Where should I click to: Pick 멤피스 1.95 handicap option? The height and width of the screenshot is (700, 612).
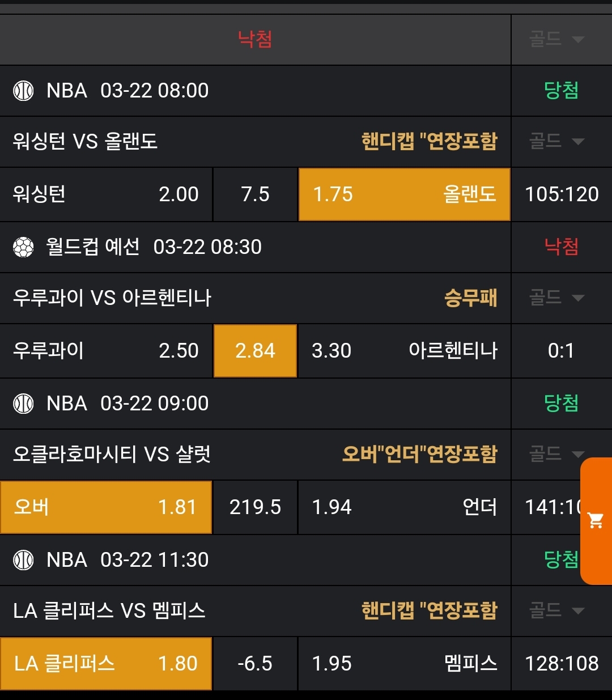404,664
